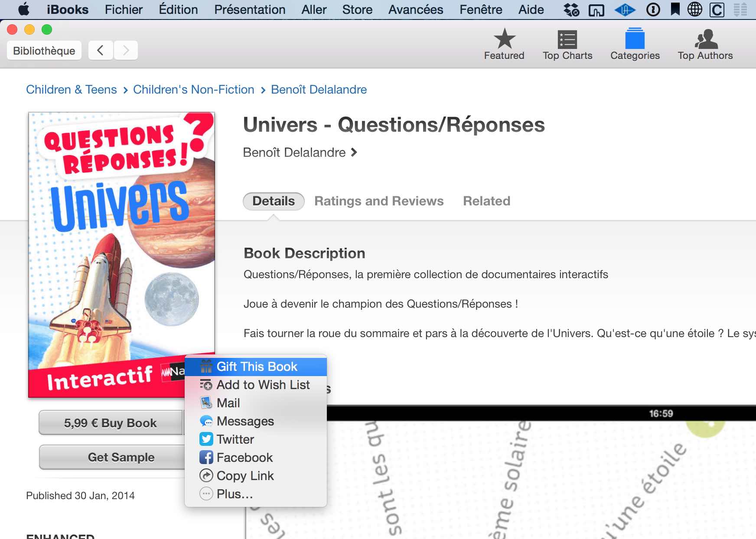Go back with the left arrow button

pos(101,50)
